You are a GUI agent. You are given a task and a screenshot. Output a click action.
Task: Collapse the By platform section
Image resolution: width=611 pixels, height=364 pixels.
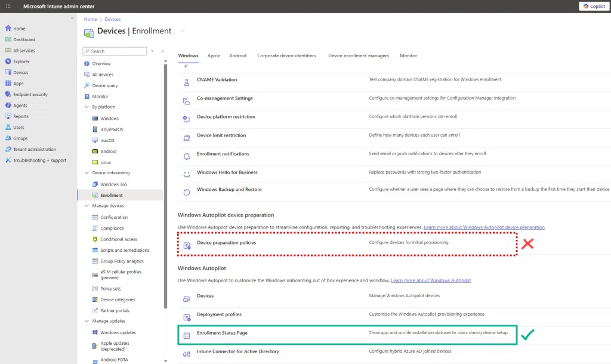click(x=88, y=107)
